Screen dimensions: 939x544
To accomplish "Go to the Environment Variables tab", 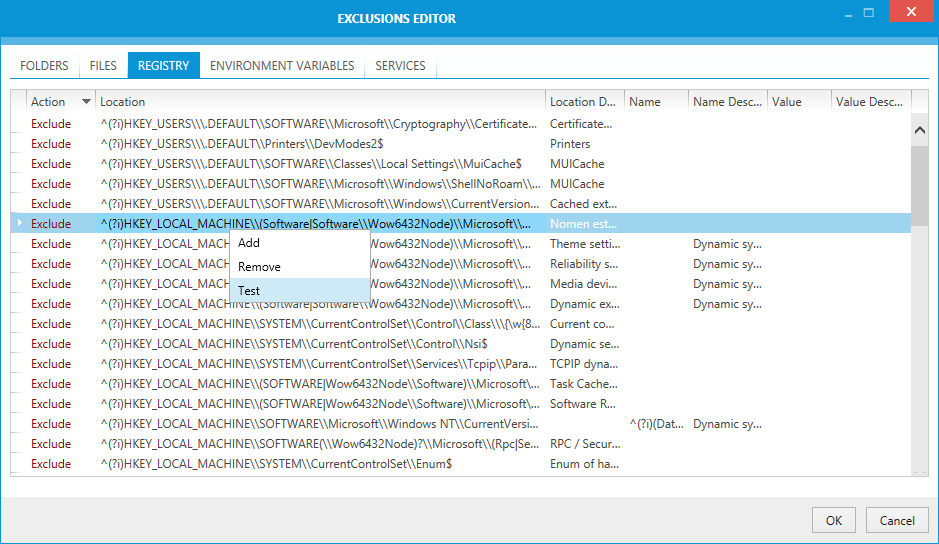I will click(x=282, y=66).
